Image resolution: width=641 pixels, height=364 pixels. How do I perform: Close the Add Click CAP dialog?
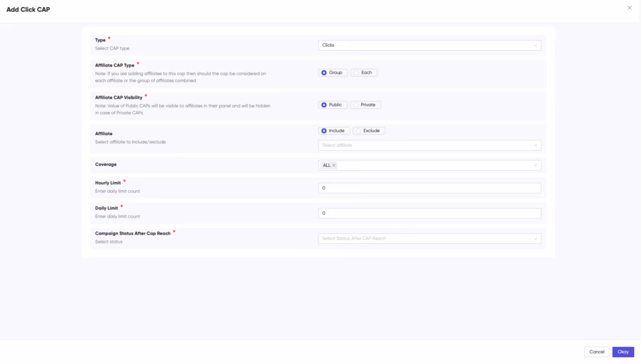click(x=630, y=8)
